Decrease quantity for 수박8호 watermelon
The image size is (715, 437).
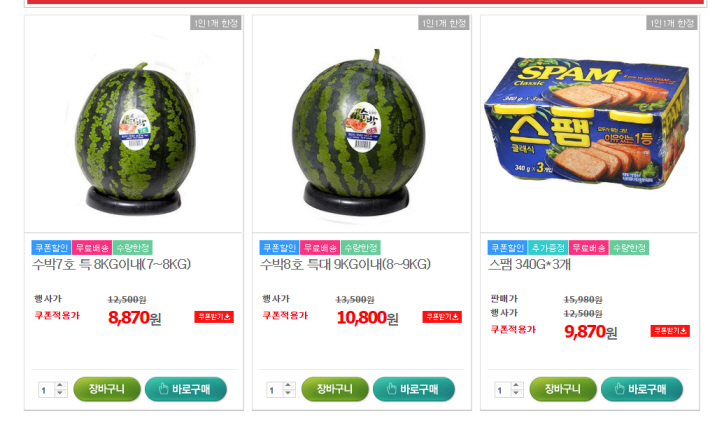tap(288, 393)
